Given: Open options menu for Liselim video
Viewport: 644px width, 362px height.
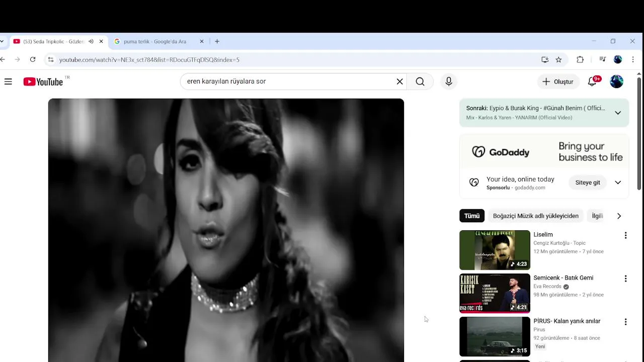Looking at the screenshot, I should pyautogui.click(x=625, y=235).
